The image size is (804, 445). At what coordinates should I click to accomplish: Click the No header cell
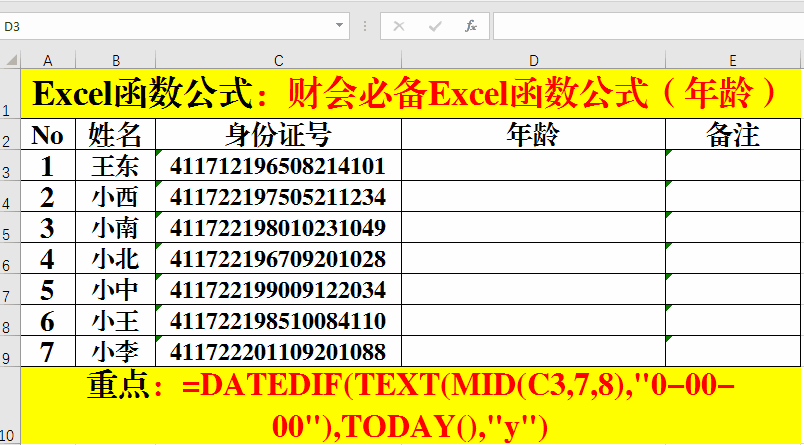pyautogui.click(x=48, y=135)
